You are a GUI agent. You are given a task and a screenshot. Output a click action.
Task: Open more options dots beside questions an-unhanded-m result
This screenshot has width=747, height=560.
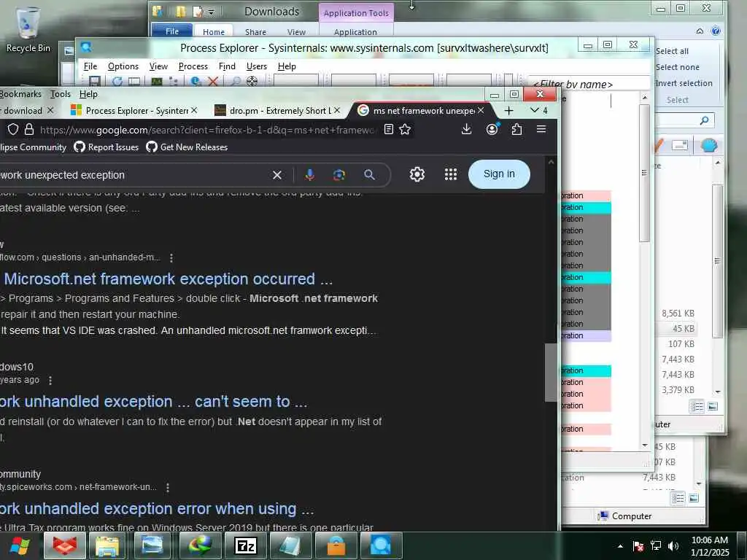pyautogui.click(x=171, y=257)
